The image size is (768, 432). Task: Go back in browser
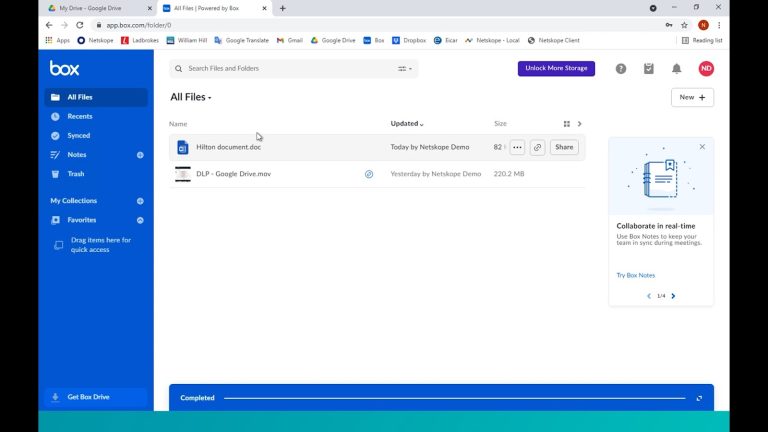tap(49, 25)
